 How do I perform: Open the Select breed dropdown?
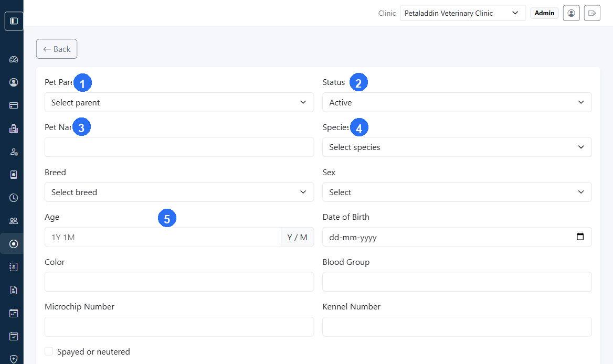pos(179,192)
